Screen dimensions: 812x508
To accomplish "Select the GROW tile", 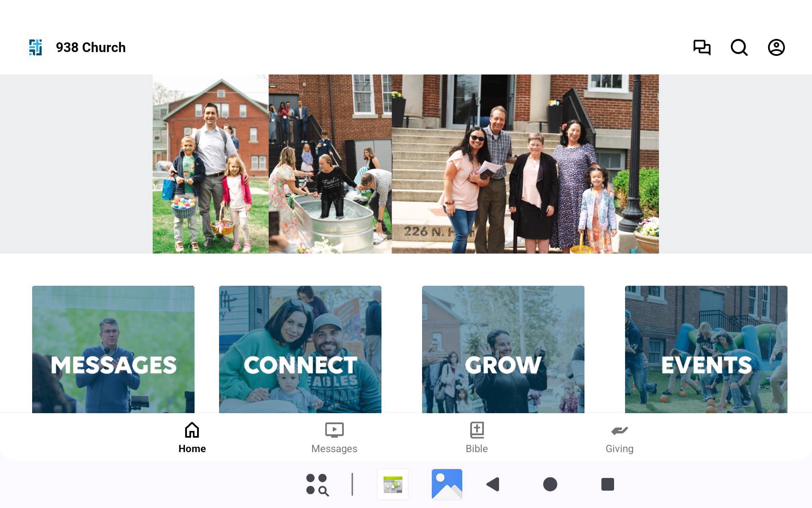I will [503, 349].
